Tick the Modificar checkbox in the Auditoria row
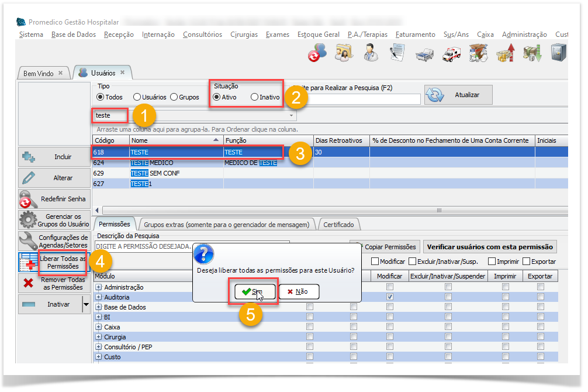588x392 pixels. click(x=389, y=297)
